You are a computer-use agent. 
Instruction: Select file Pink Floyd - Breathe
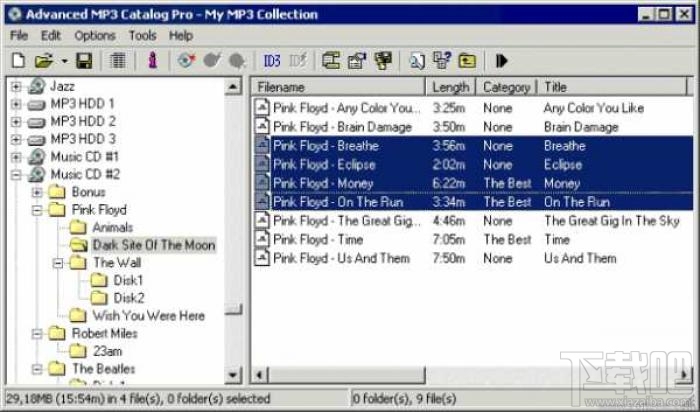(326, 146)
